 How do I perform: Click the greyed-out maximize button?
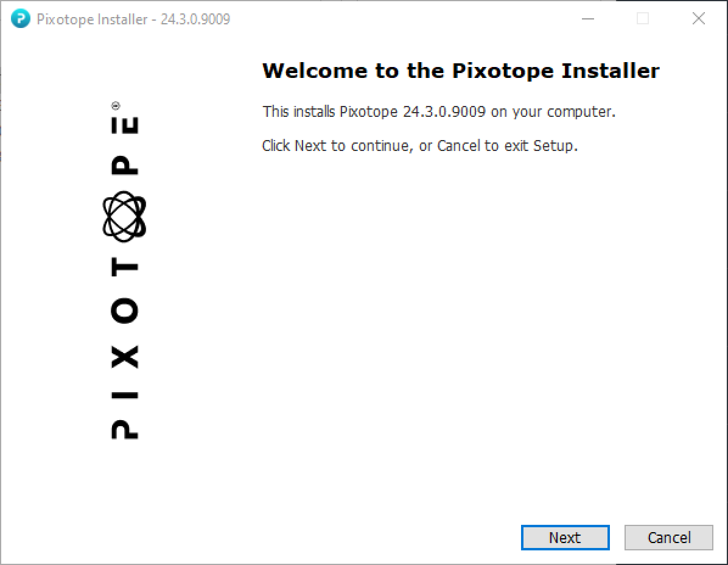[x=643, y=19]
